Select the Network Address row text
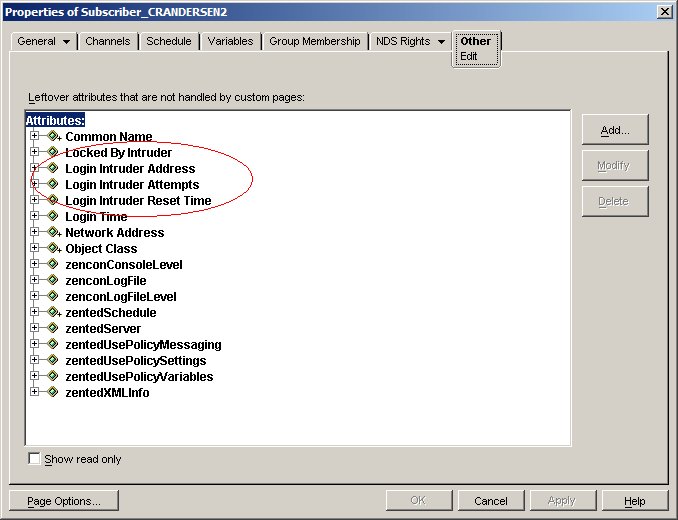The width and height of the screenshot is (678, 520). click(x=115, y=233)
